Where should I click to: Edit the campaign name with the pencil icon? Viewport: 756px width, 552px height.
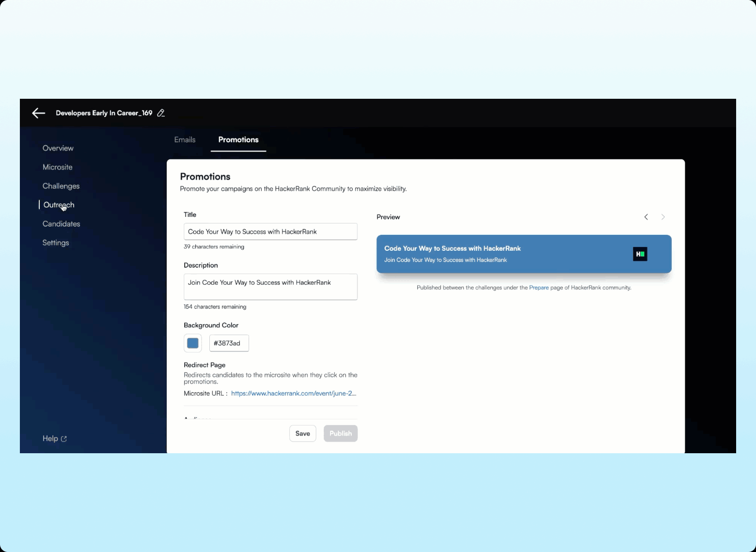click(161, 113)
